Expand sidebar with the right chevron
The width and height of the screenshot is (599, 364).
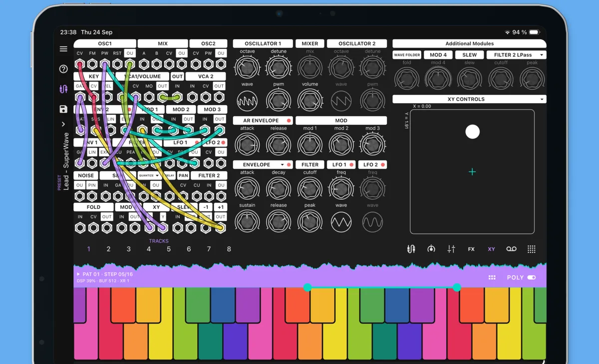(x=63, y=124)
